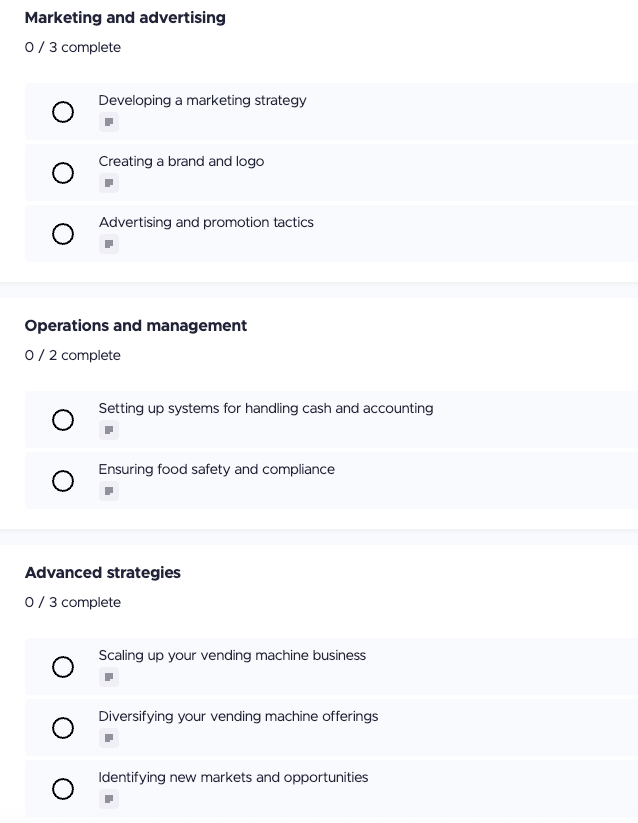Open the Developing a marketing strategy lesson

[202, 100]
